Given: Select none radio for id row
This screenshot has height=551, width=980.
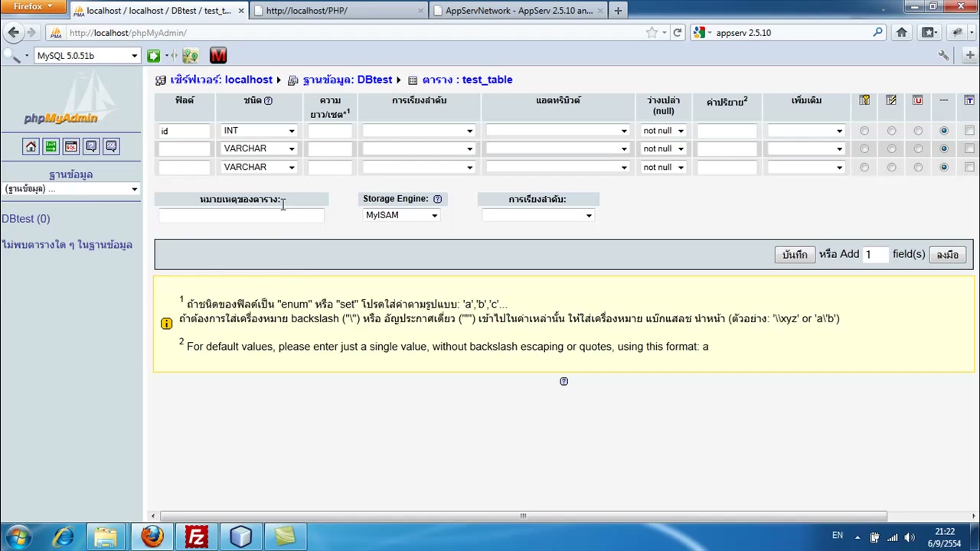Looking at the screenshot, I should tap(944, 131).
